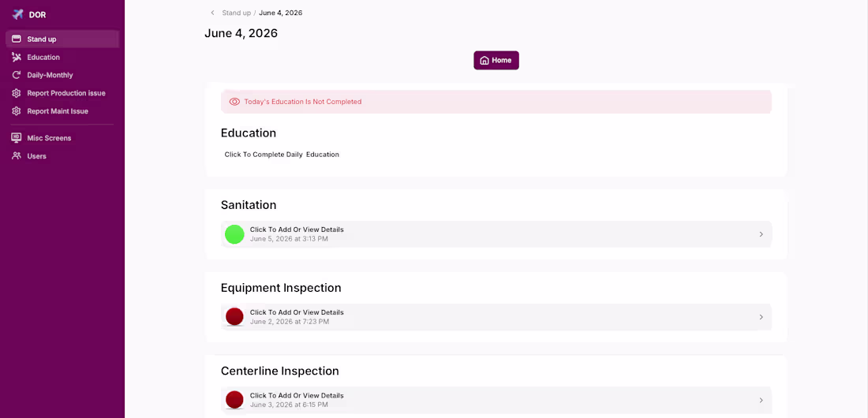Click the DOR airplane logo icon
This screenshot has width=868, height=418.
(x=17, y=14)
